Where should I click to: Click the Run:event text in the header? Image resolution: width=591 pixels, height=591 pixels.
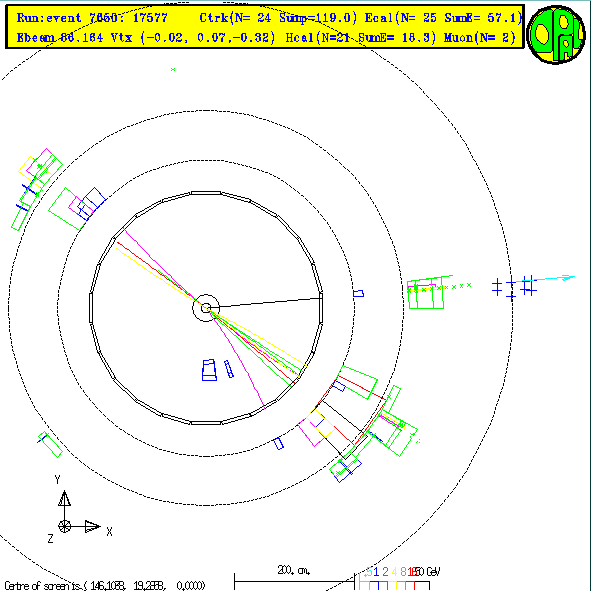(x=49, y=18)
